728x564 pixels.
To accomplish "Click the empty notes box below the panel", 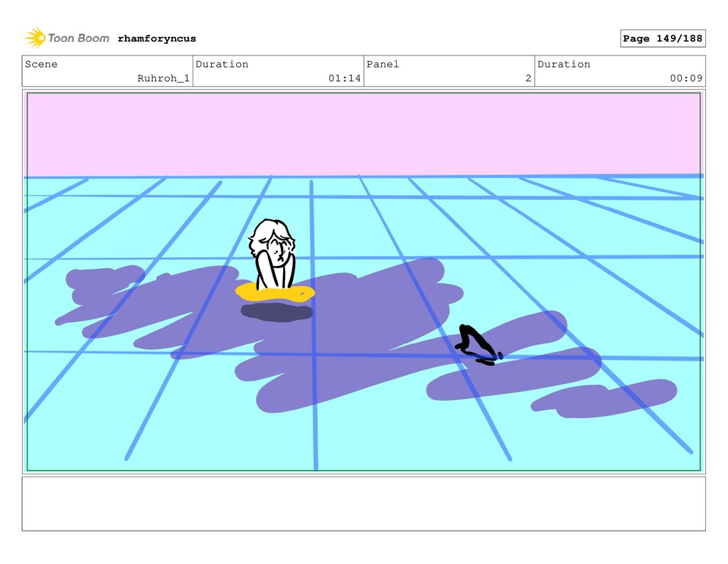I will (x=363, y=504).
